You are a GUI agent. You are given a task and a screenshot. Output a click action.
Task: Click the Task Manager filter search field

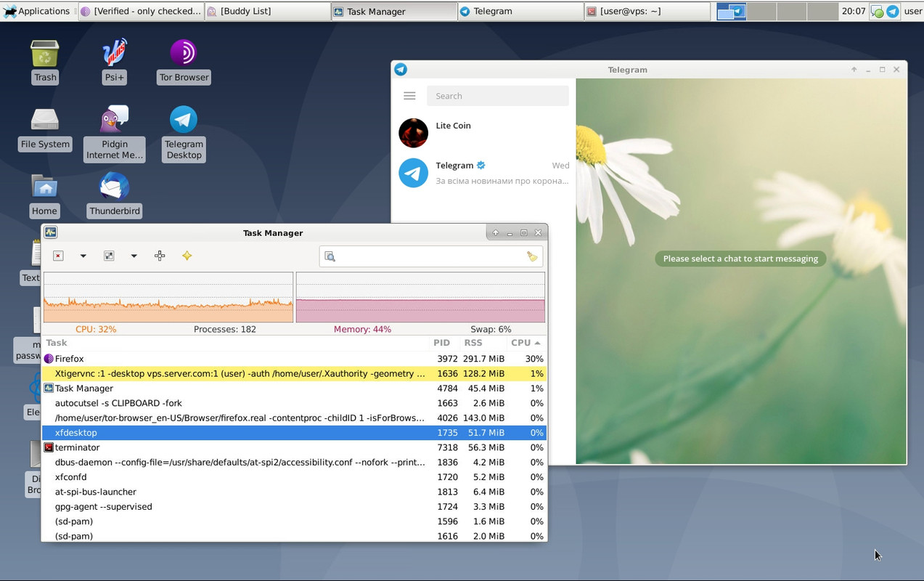click(431, 256)
